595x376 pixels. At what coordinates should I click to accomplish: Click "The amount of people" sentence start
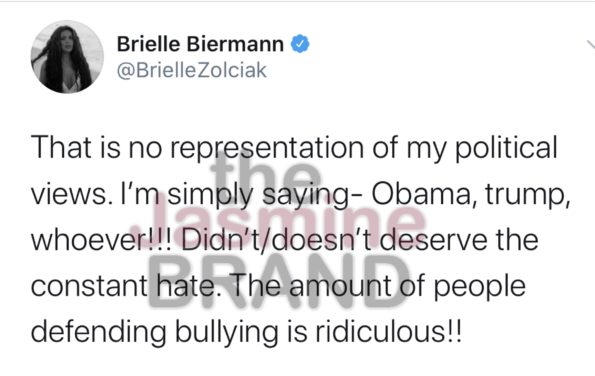(x=378, y=288)
